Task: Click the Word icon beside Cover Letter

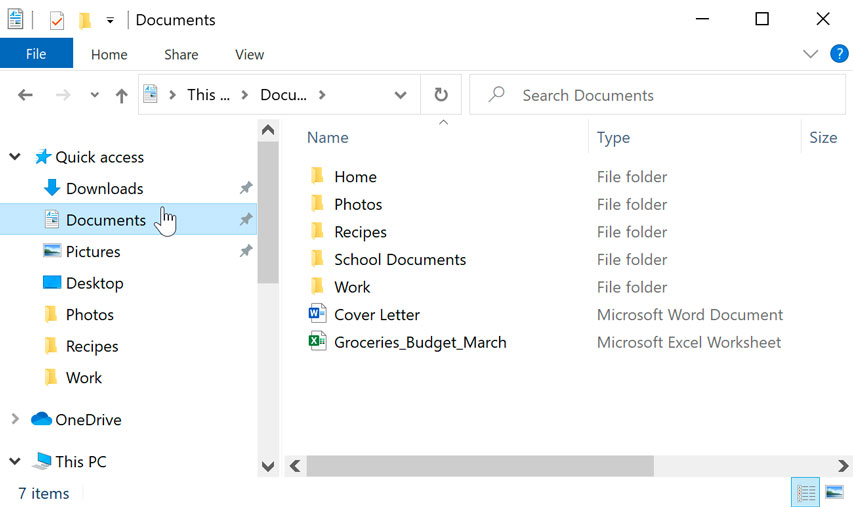Action: pyautogui.click(x=317, y=314)
